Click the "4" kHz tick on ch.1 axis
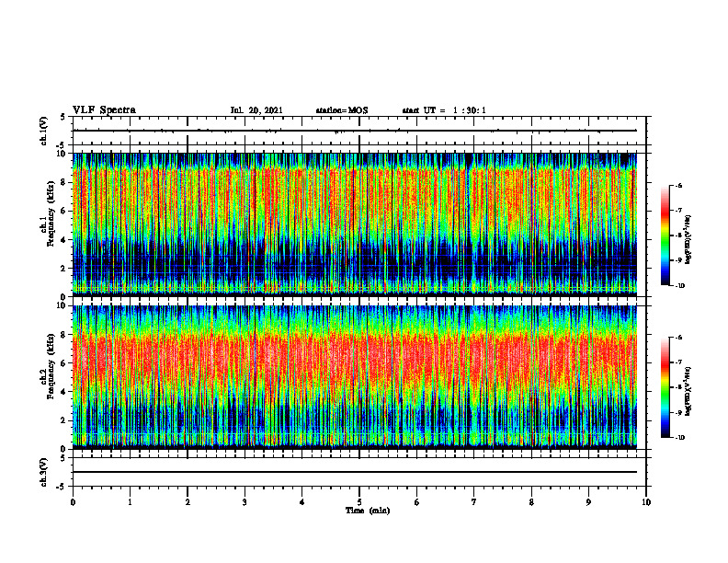Screen dimensions: 728x563 [x=64, y=240]
